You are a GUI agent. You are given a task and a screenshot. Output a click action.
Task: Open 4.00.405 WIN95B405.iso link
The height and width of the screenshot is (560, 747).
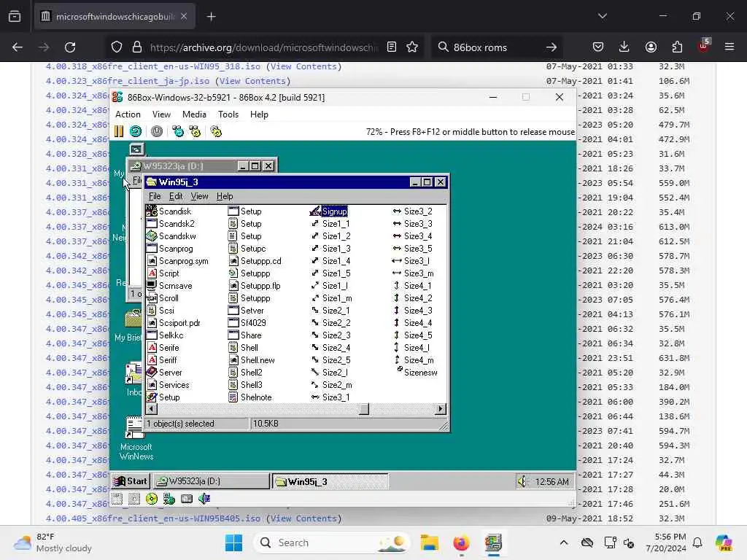(x=153, y=518)
